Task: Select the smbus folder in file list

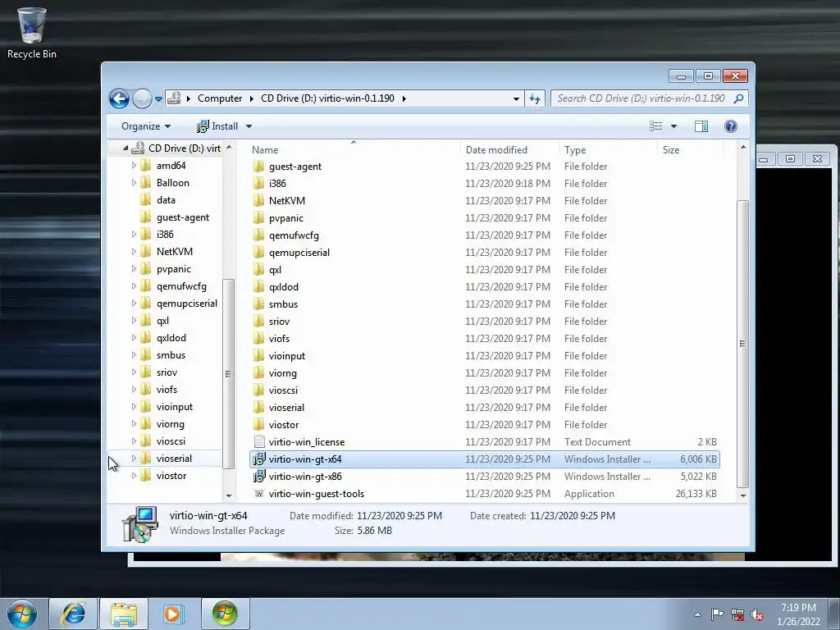Action: (x=283, y=304)
